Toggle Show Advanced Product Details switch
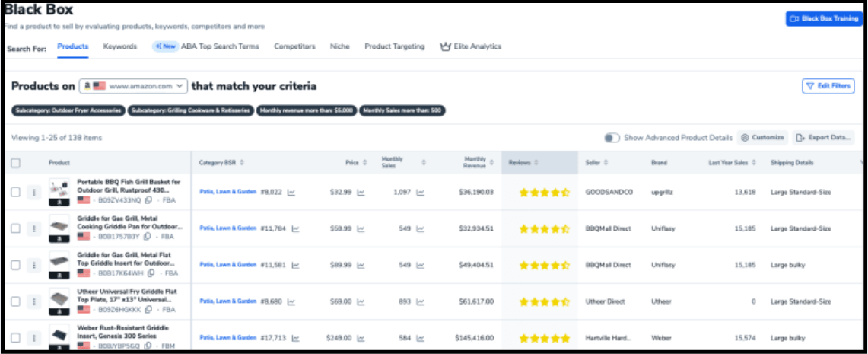The height and width of the screenshot is (354, 868). 612,138
